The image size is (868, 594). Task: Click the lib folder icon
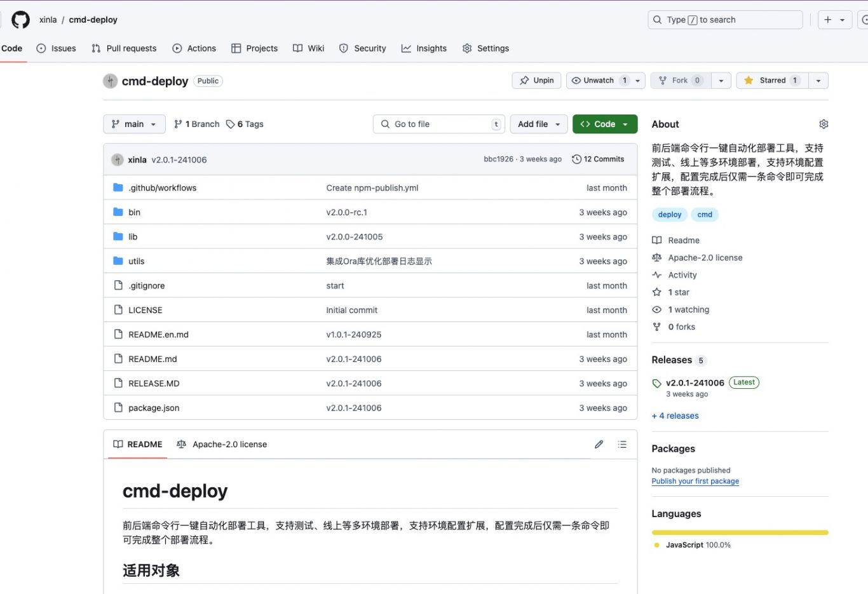118,236
